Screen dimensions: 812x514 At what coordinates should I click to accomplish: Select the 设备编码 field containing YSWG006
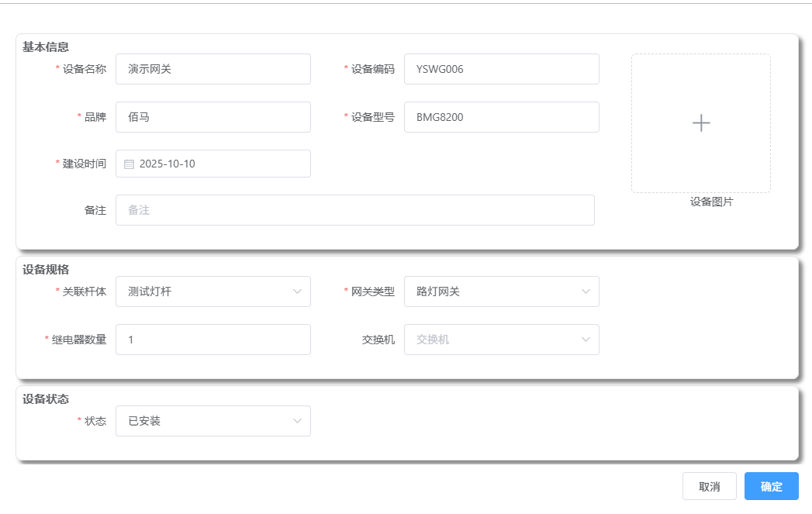[502, 69]
